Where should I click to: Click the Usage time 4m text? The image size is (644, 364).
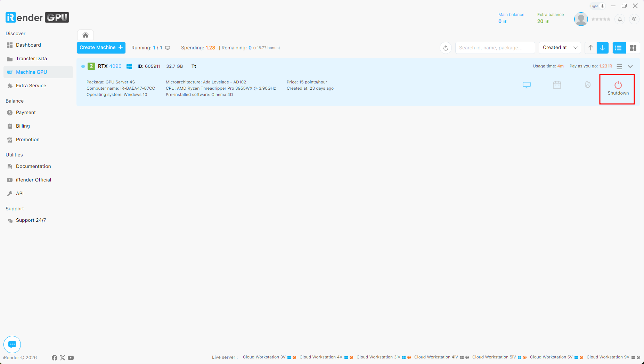click(x=548, y=66)
